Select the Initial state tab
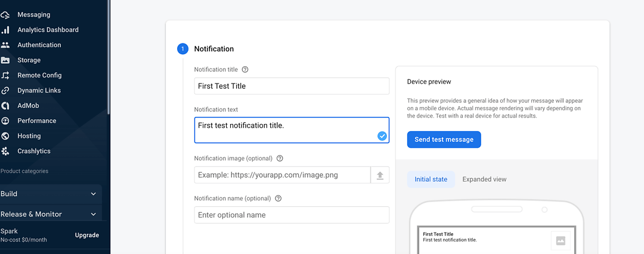The height and width of the screenshot is (254, 644). (x=431, y=179)
